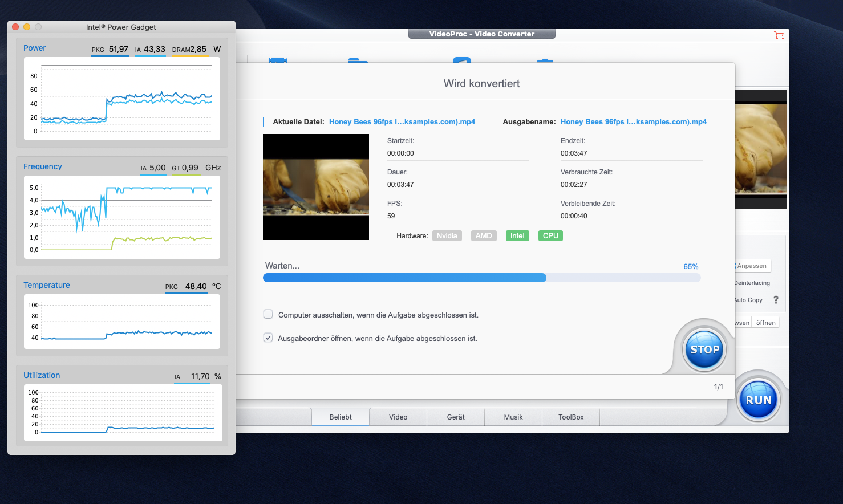Image resolution: width=843 pixels, height=504 pixels.
Task: Click the DRAM power reading 2,85
Action: tap(198, 50)
